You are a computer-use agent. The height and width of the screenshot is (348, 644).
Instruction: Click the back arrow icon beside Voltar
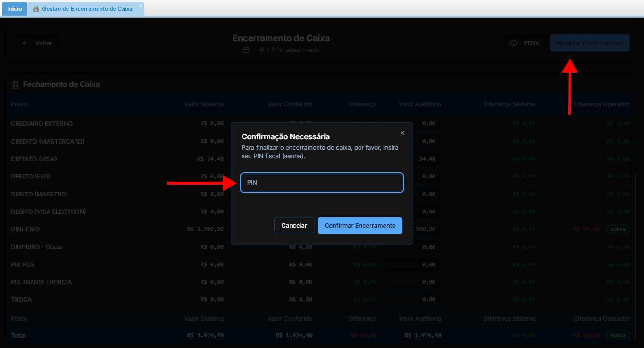(x=25, y=43)
